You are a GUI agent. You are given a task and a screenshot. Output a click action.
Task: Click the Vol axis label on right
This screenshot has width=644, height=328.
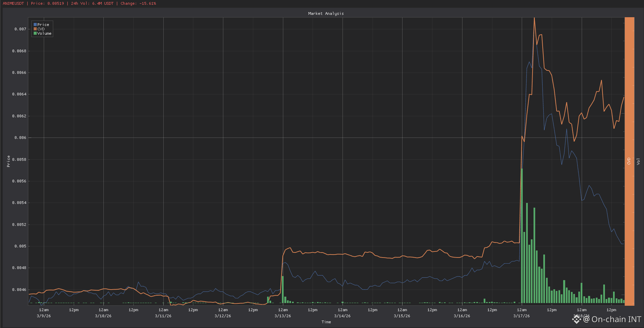[638, 161]
